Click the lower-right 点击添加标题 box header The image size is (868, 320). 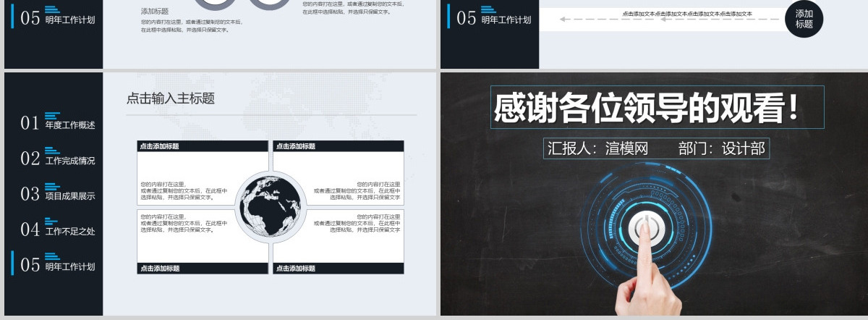(338, 268)
